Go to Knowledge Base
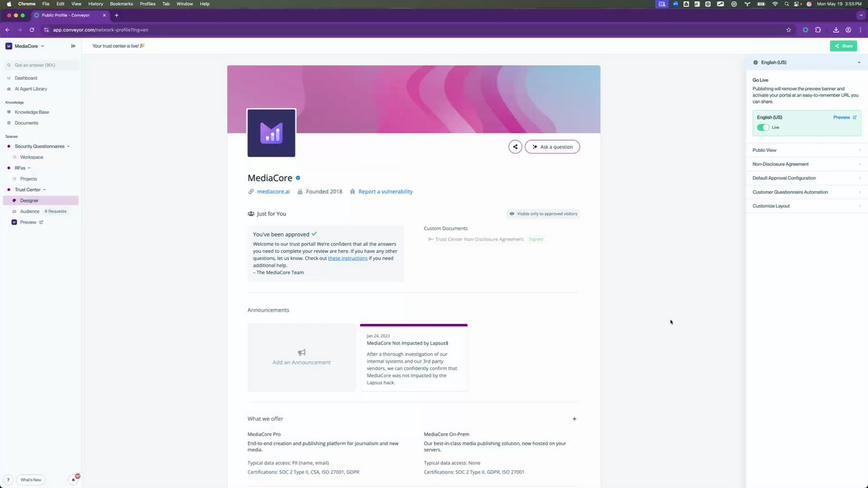Viewport: 868px width, 488px height. click(x=32, y=112)
